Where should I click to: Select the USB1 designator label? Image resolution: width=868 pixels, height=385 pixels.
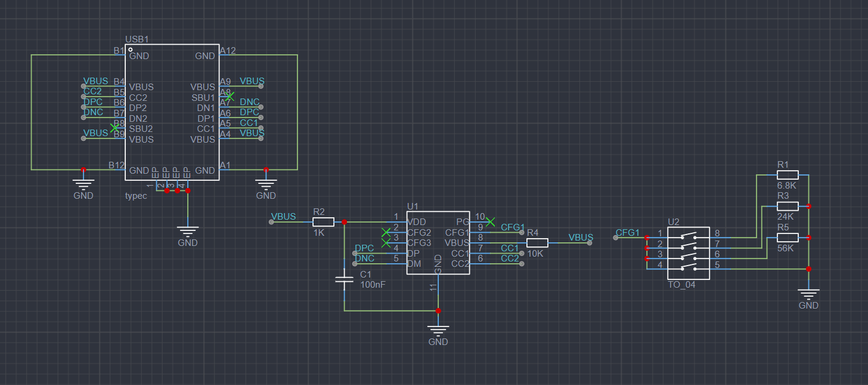point(137,39)
